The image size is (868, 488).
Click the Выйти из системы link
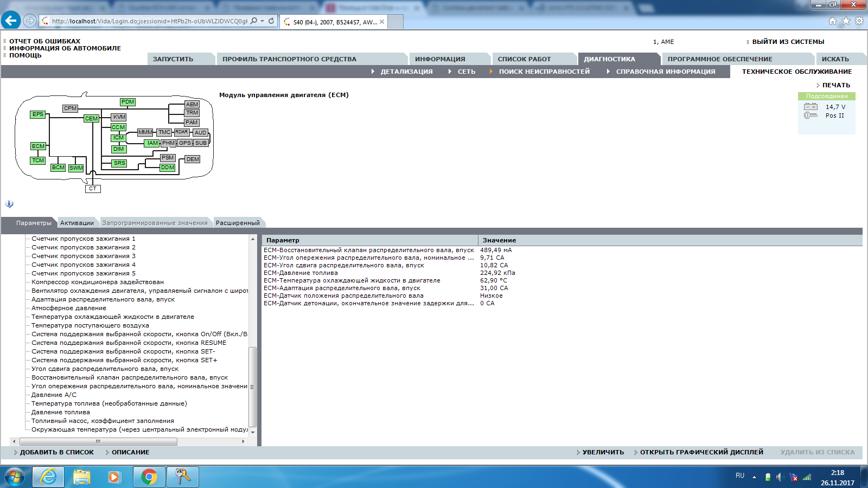coord(788,42)
